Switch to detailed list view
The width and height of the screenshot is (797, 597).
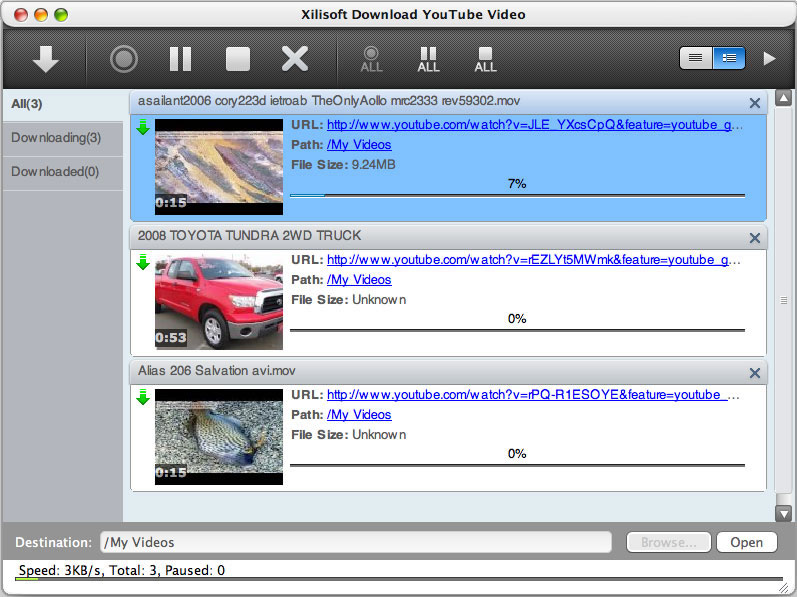coord(729,58)
